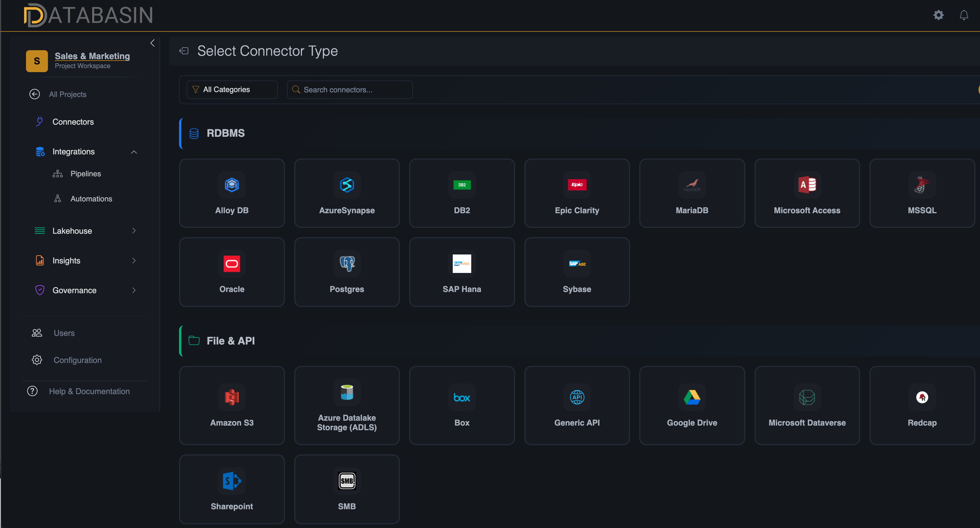Open the Sales & Marketing workspace link
980x528 pixels.
[92, 56]
